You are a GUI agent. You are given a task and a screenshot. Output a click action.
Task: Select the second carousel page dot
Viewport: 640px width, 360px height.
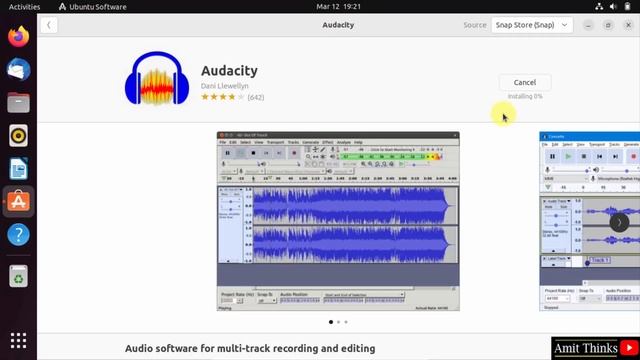tap(338, 322)
